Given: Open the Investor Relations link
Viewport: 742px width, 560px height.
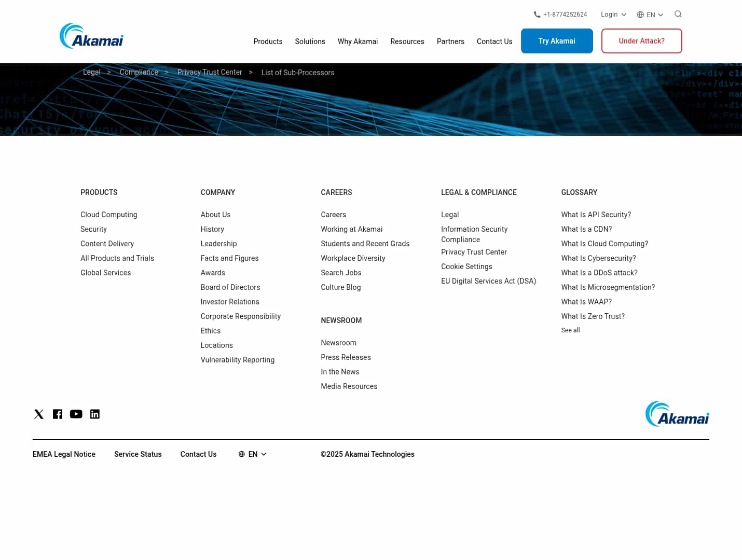Looking at the screenshot, I should [x=230, y=302].
